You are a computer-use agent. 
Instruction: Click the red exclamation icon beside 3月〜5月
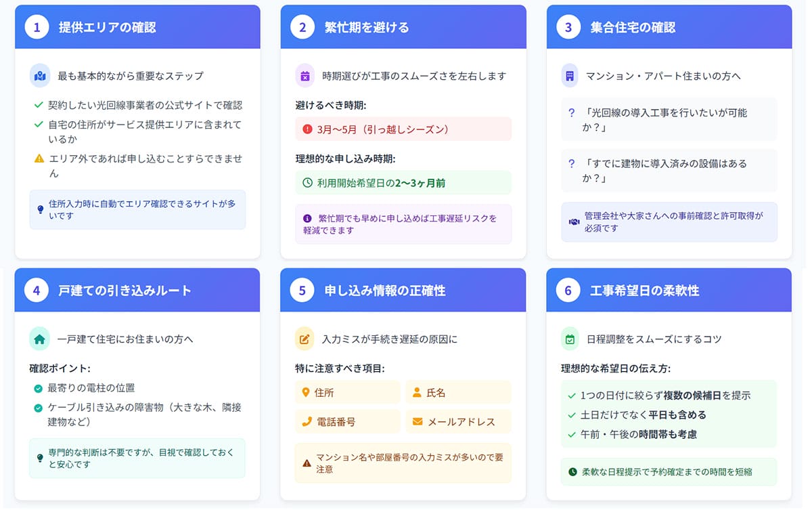308,129
